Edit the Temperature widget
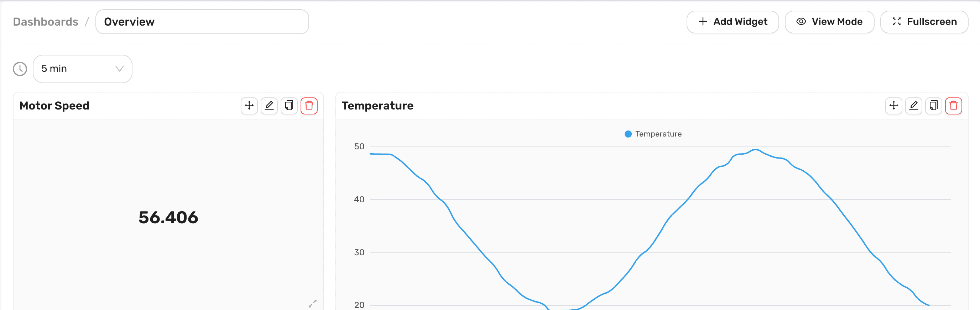Image resolution: width=980 pixels, height=310 pixels. click(x=913, y=106)
